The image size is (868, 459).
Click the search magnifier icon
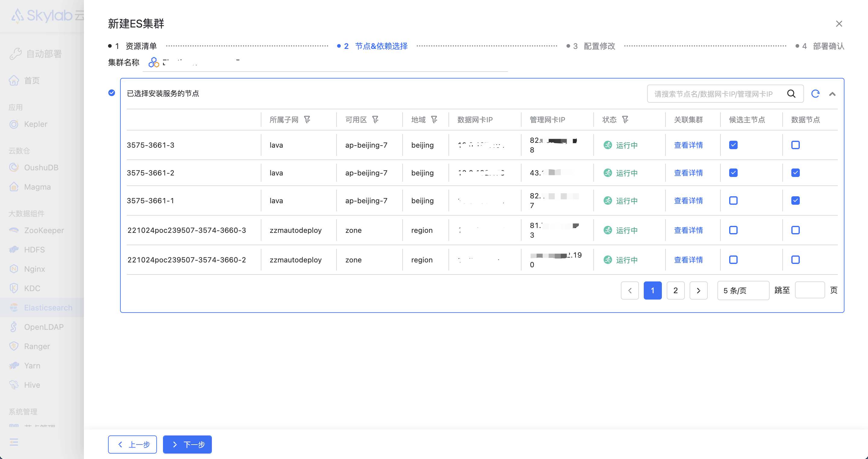[791, 94]
